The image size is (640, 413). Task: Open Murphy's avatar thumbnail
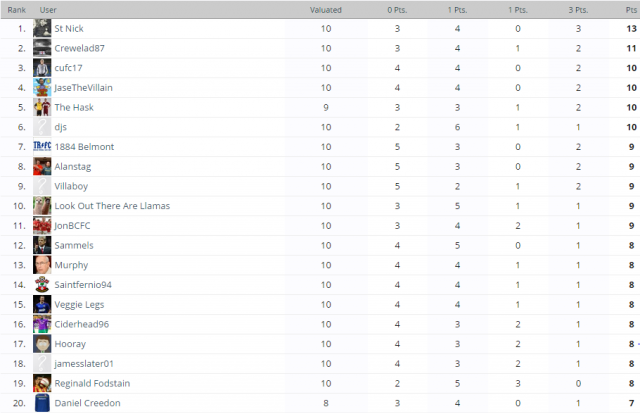[x=42, y=265]
